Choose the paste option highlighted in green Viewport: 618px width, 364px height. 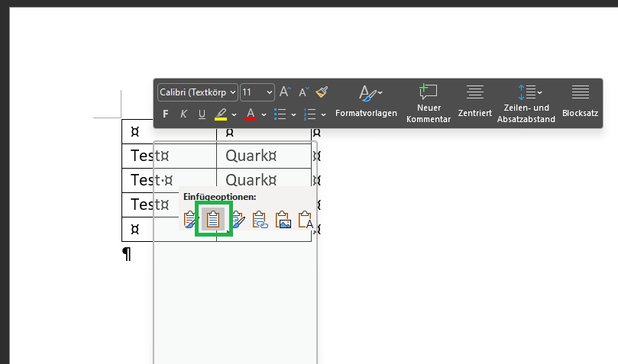click(214, 221)
